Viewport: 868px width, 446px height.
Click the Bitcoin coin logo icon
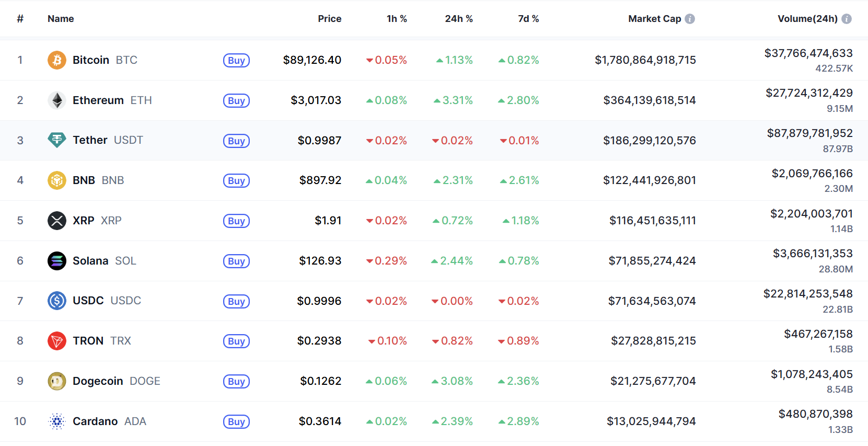tap(56, 60)
